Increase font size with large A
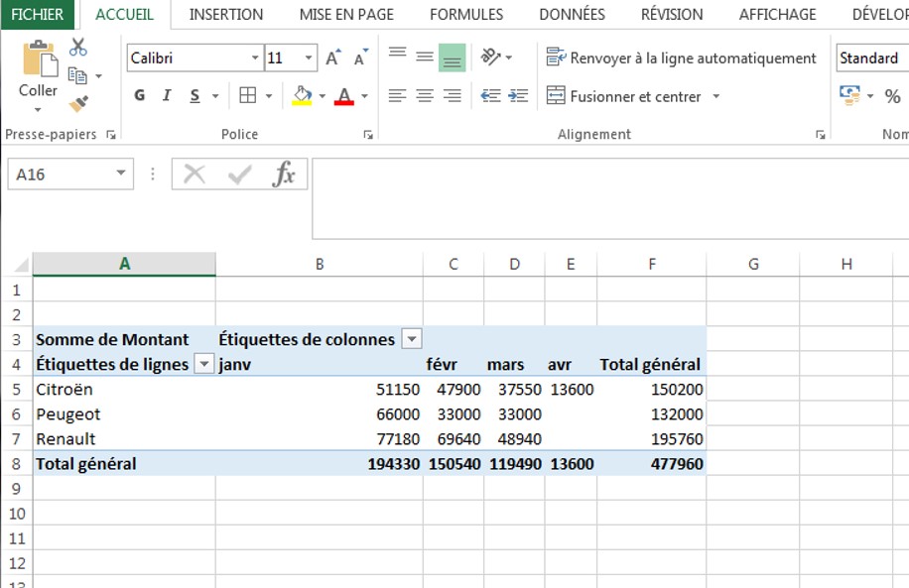 click(332, 58)
